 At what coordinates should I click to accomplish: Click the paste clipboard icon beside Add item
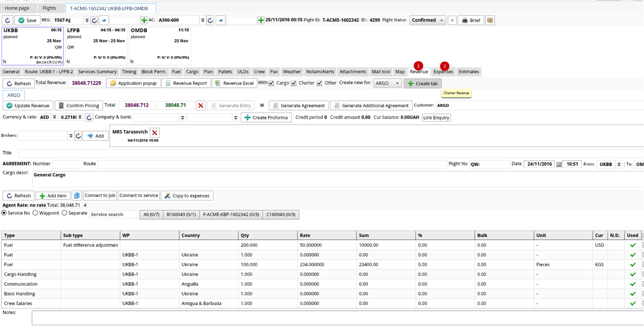[x=76, y=196]
